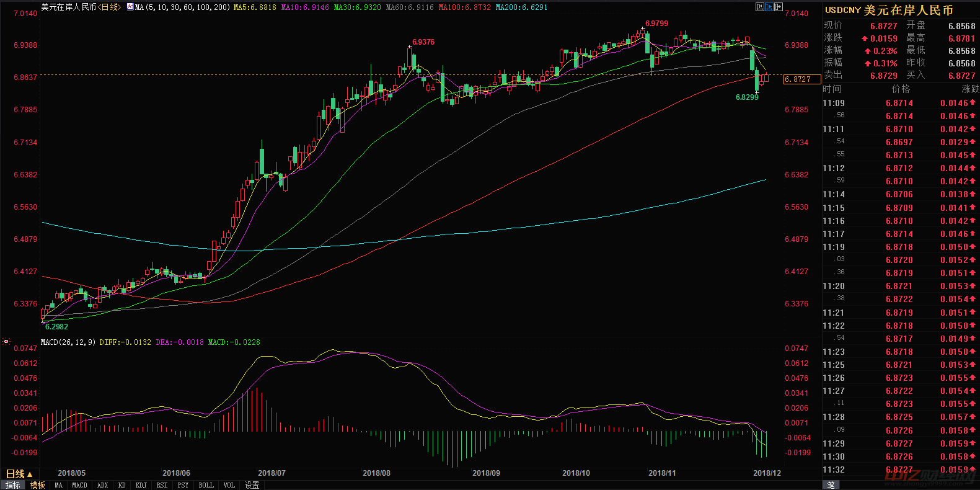
Task: Click the red MACD settings dot icon
Action: tap(6, 342)
